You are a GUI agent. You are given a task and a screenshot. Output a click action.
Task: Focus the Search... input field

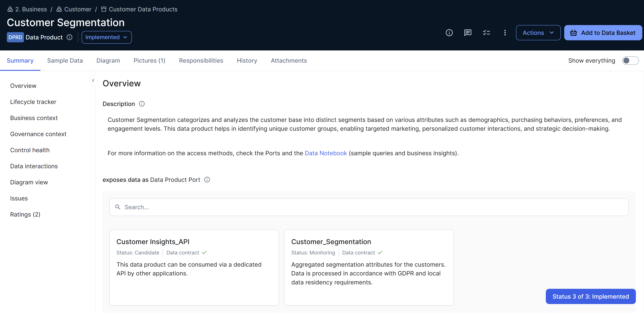tap(369, 207)
